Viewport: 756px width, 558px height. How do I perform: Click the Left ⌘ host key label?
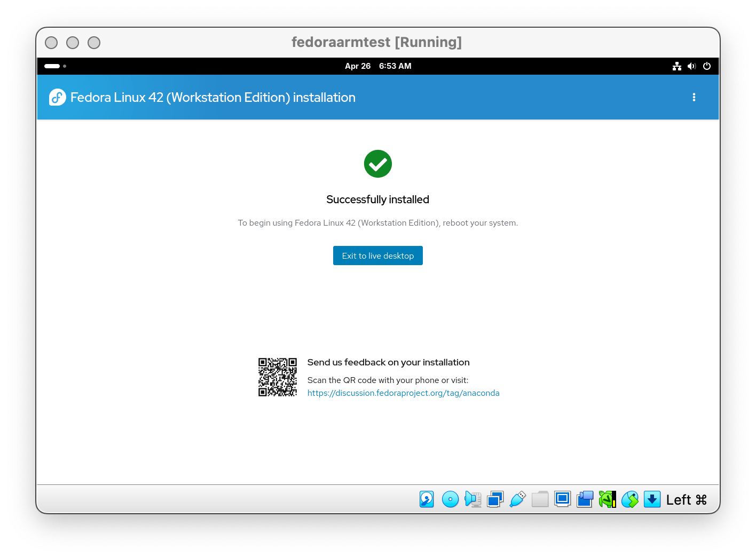(686, 500)
